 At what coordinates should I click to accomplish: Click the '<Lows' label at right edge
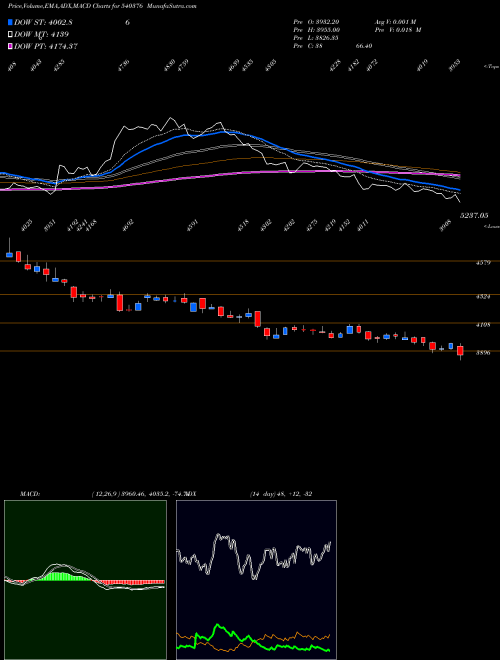(491, 226)
